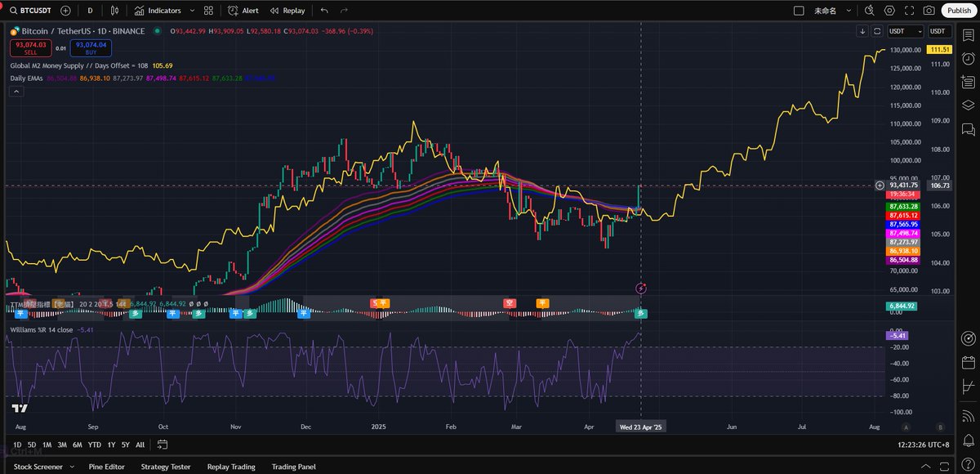Open the right sidebar calendar grid icon
The width and height of the screenshot is (980, 474).
click(969, 362)
